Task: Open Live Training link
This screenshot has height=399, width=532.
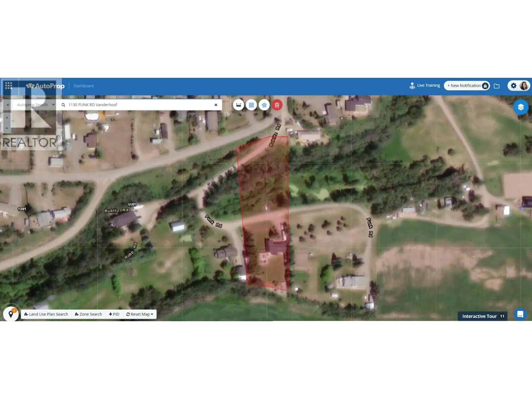Action: tap(425, 86)
